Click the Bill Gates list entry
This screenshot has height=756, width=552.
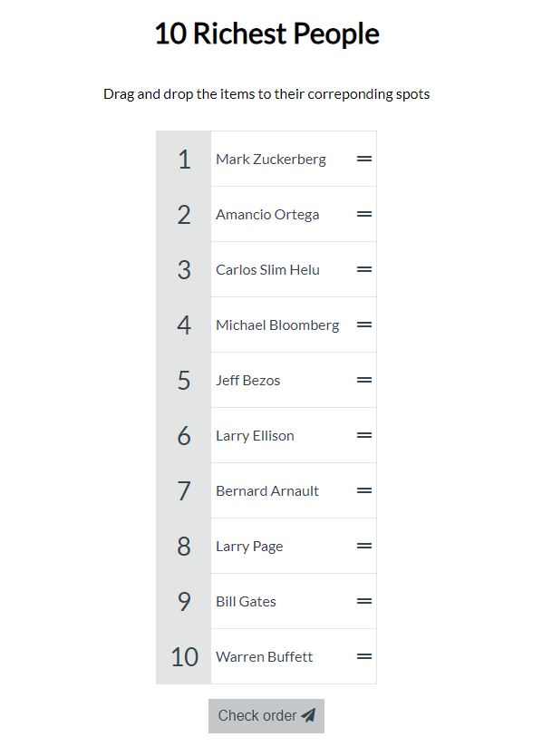coord(294,601)
